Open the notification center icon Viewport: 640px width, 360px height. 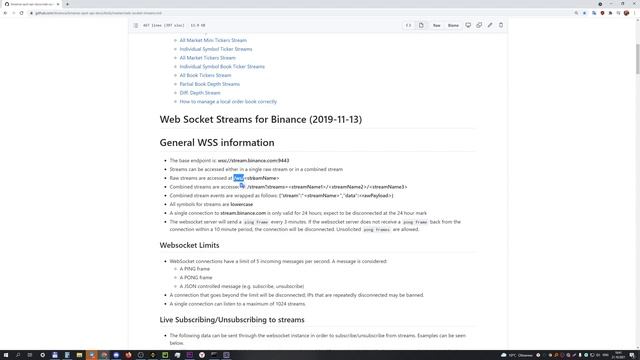(632, 355)
